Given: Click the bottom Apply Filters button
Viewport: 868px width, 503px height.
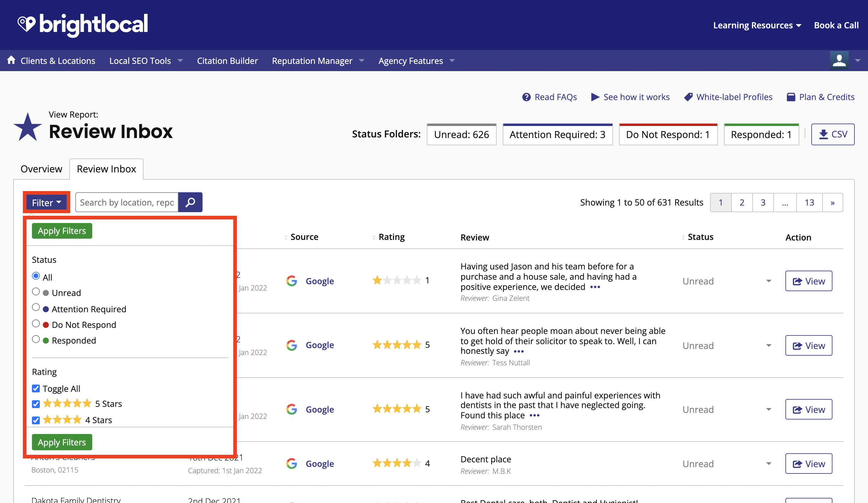Looking at the screenshot, I should pyautogui.click(x=62, y=442).
